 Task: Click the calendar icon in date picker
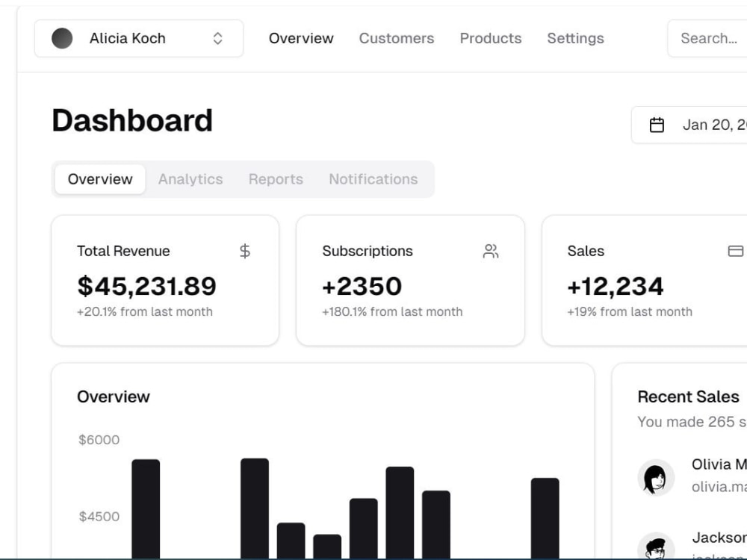coord(657,125)
